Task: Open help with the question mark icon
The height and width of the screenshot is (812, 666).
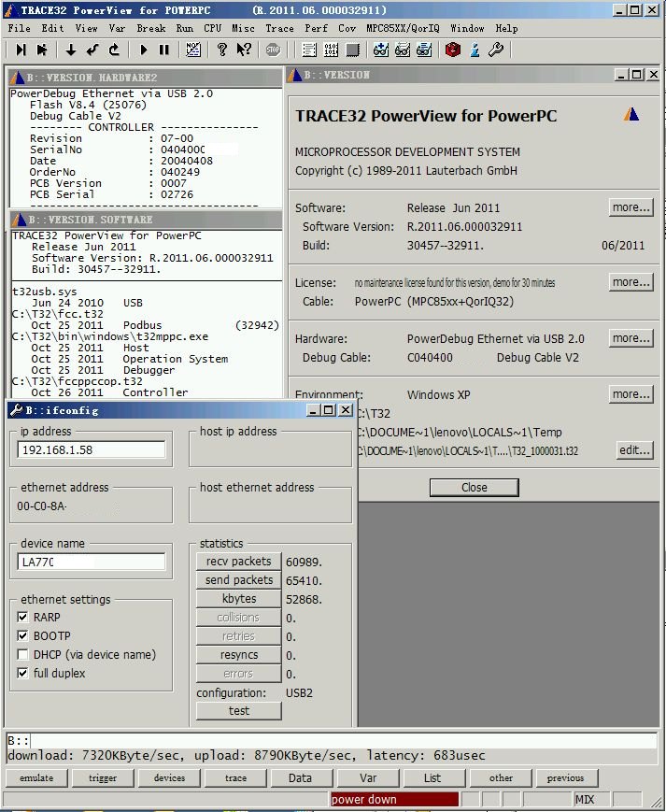Action: click(x=222, y=50)
